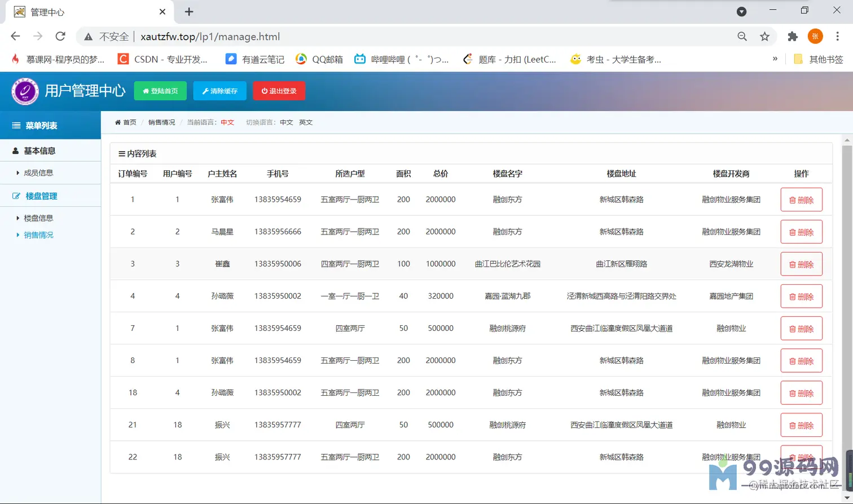
Task: Open the insecure site warning icon
Action: click(88, 37)
